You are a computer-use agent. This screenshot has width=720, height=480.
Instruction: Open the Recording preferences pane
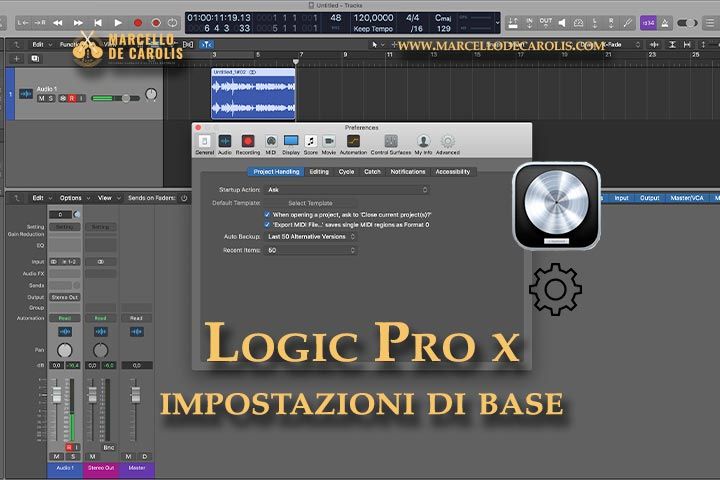248,145
